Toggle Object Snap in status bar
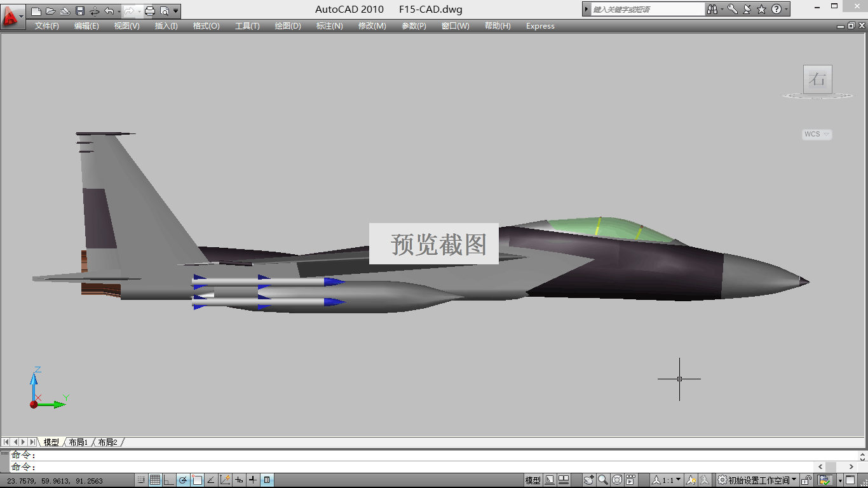 tap(197, 480)
